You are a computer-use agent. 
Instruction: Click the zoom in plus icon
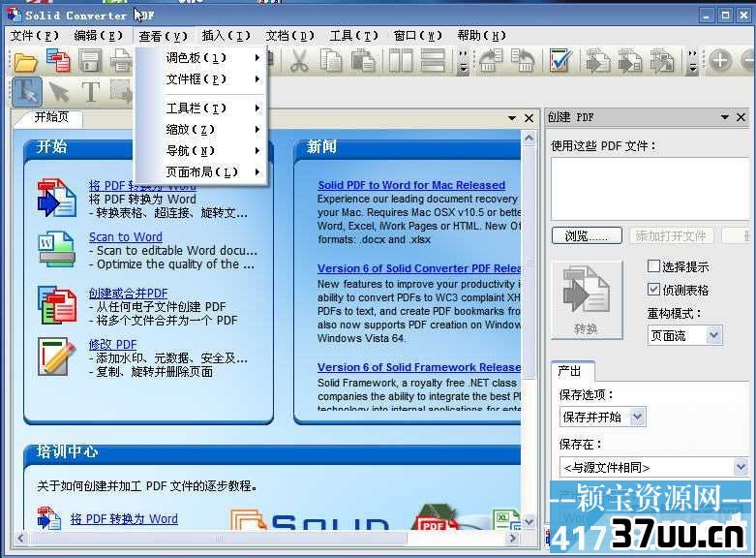coord(720,61)
